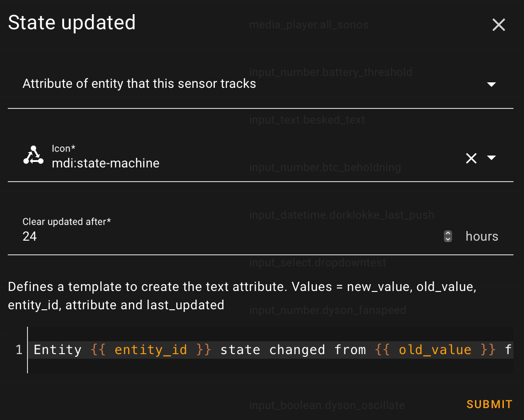The width and height of the screenshot is (524, 420).
Task: Increase hours with the stepper up arrow
Action: click(x=448, y=233)
